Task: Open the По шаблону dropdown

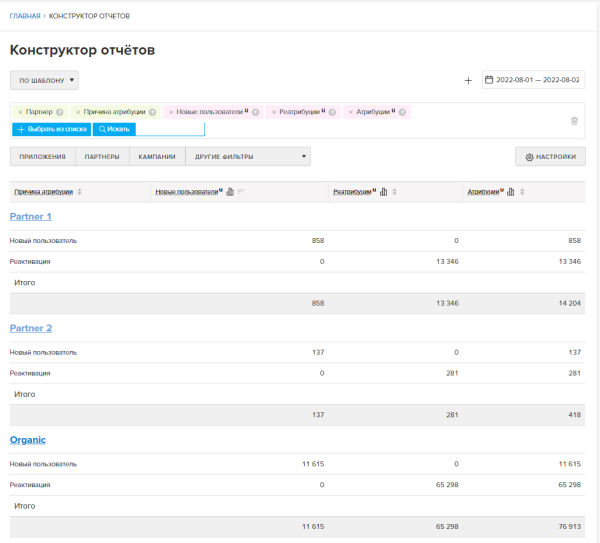Action: click(x=44, y=80)
